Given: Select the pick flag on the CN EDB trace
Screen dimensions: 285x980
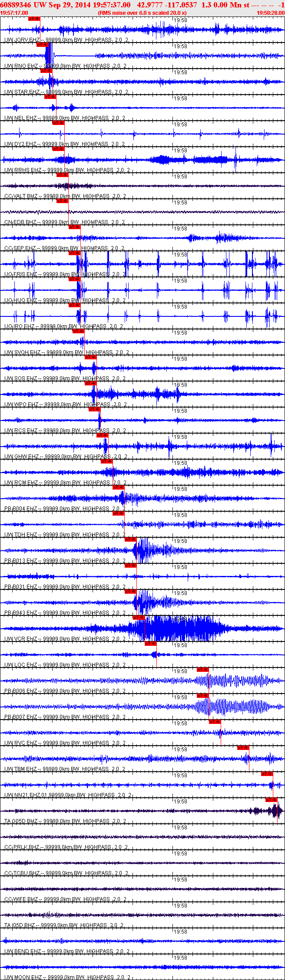Looking at the screenshot, I should [x=63, y=201].
